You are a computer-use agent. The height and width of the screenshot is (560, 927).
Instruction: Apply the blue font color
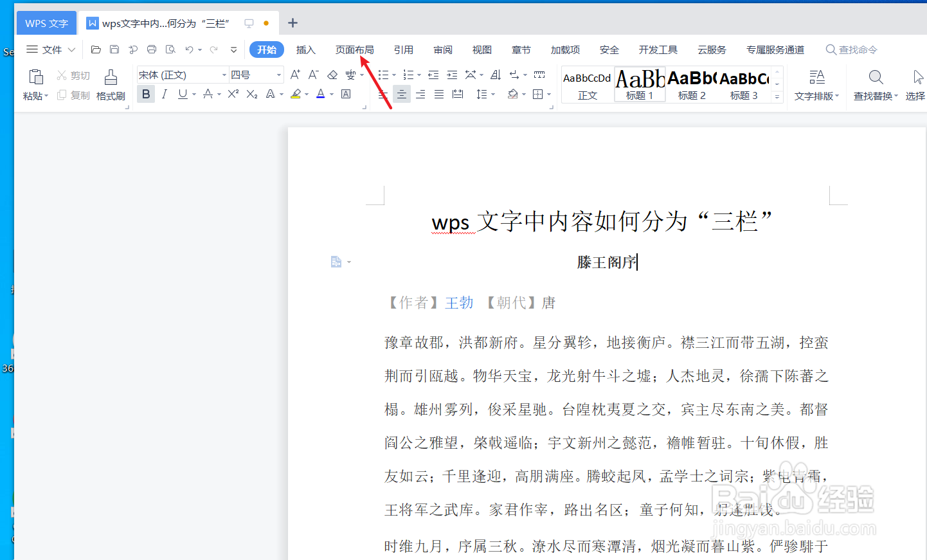(321, 94)
